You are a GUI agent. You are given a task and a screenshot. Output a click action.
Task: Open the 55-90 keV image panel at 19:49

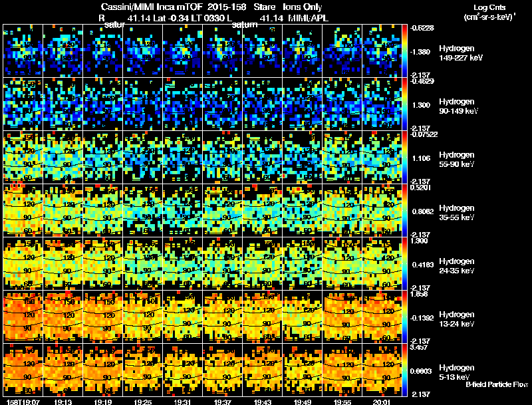click(303, 158)
